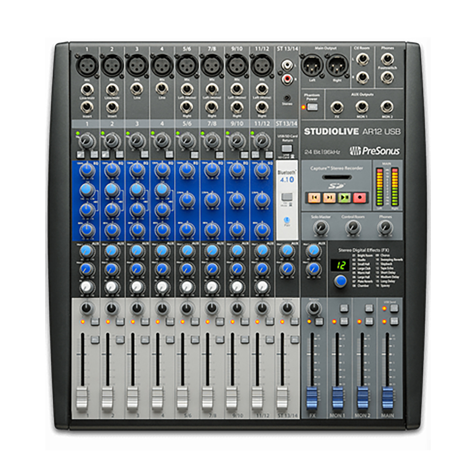Screen dimensions: 476x476
Task: Click the Bluetooth 4.1 logo
Action: [x=287, y=177]
